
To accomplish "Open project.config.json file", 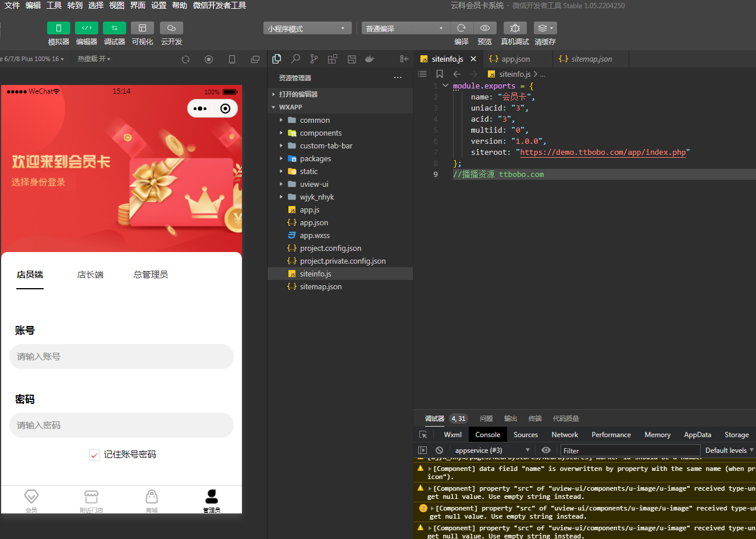I will (x=340, y=248).
